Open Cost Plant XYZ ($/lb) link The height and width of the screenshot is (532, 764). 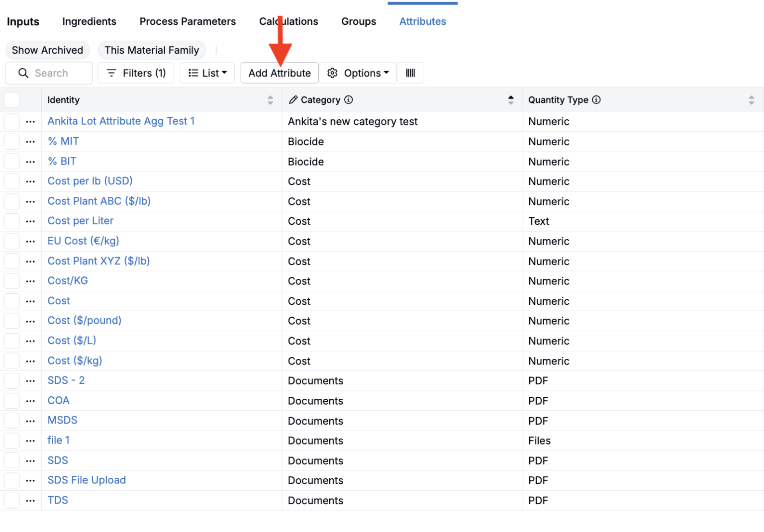(98, 261)
